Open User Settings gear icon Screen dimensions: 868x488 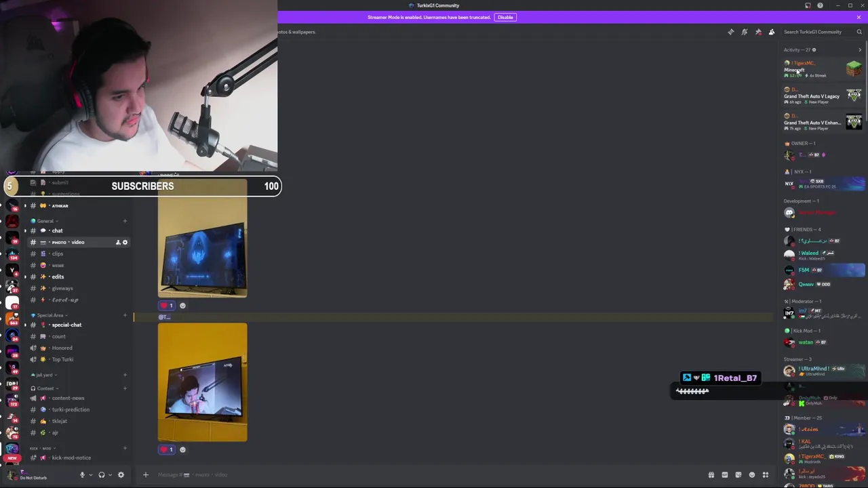pos(121,474)
